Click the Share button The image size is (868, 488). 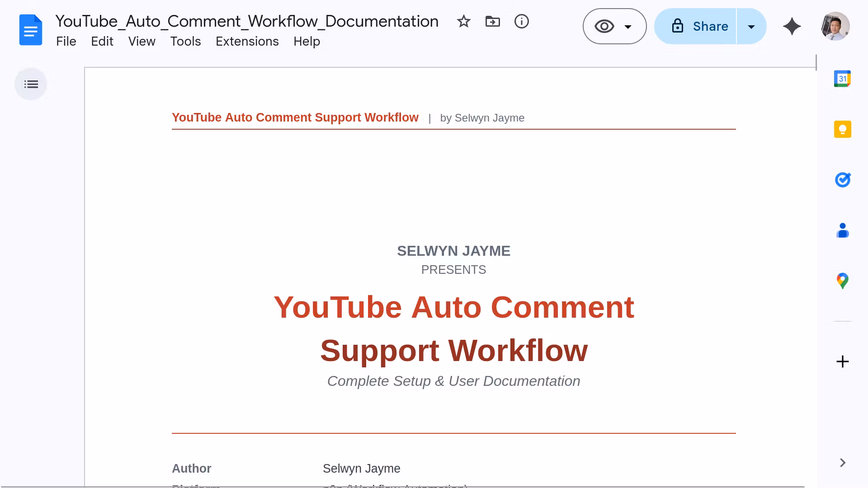pos(696,26)
